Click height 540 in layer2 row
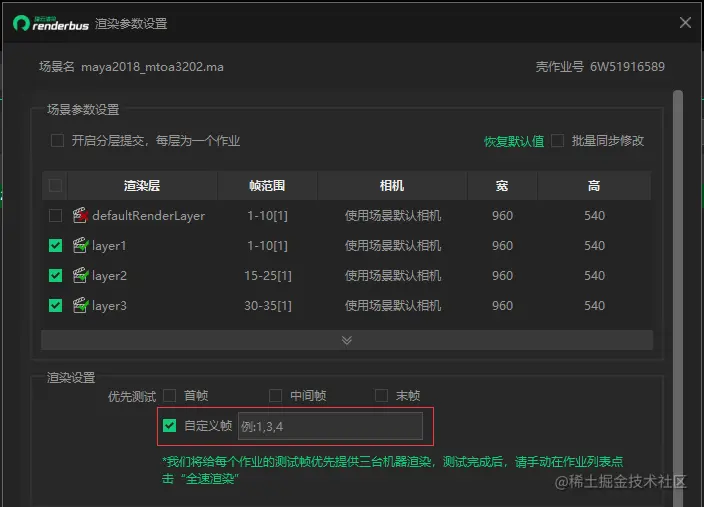Screen dimensions: 704x507 [594, 276]
